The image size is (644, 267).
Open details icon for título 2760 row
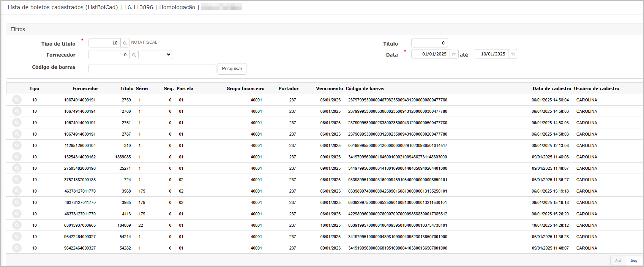[17, 111]
